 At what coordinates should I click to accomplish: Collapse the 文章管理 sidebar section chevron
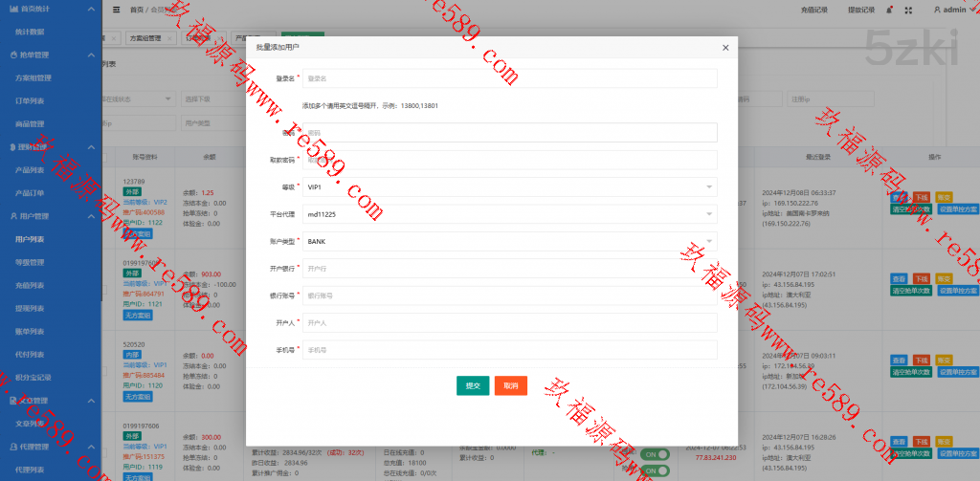[91, 401]
